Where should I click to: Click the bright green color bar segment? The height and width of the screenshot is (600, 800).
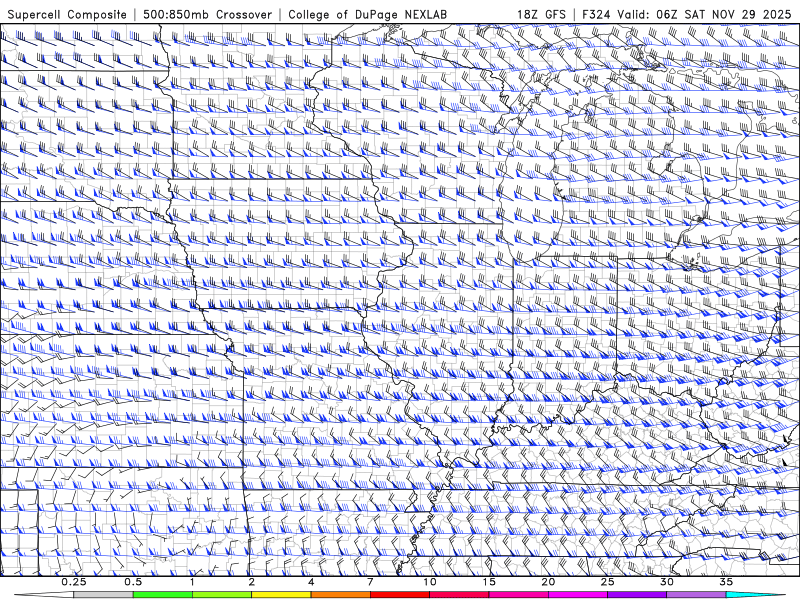[163, 595]
